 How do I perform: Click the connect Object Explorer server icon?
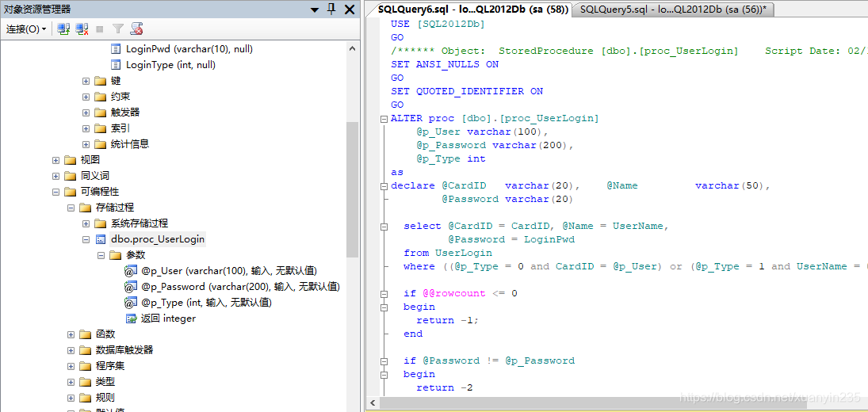63,29
